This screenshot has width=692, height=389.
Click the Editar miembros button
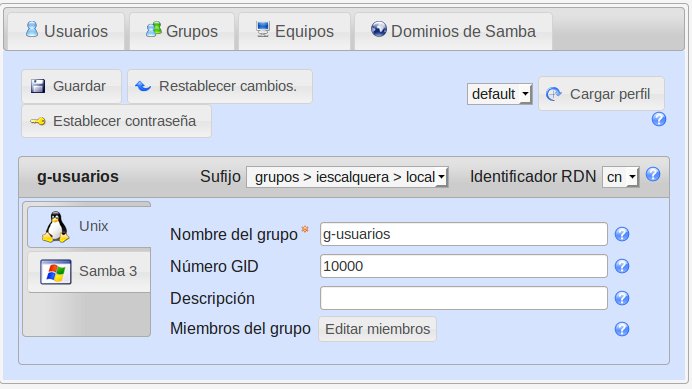378,329
